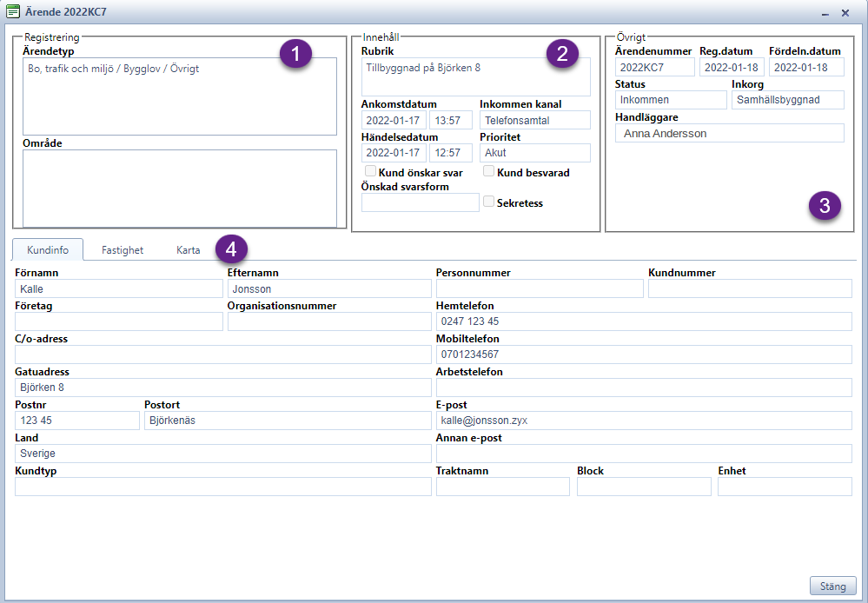This screenshot has width=868, height=603.
Task: Select the Ankomstdatum time field 13:57
Action: [x=451, y=120]
